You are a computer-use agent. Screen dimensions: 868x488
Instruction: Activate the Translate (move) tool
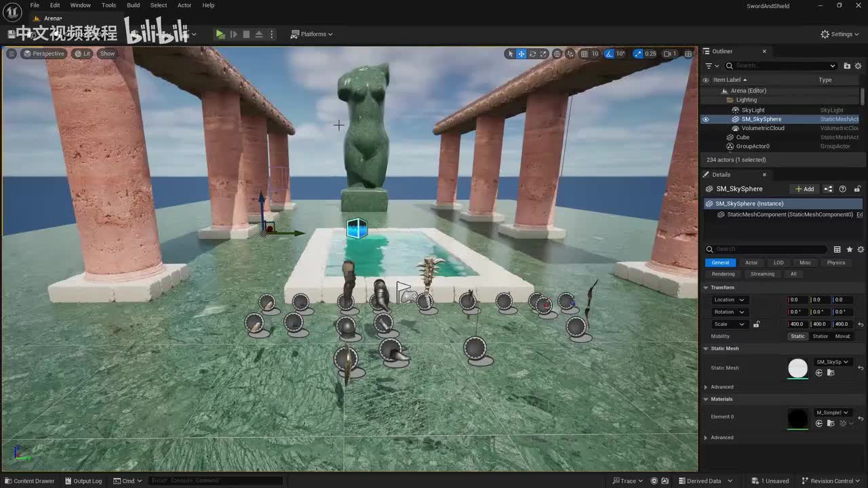(521, 54)
